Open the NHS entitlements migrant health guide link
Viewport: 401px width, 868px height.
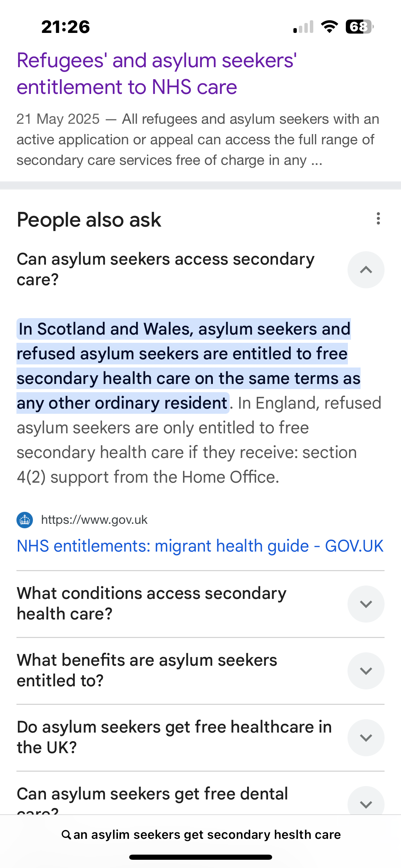pyautogui.click(x=200, y=546)
